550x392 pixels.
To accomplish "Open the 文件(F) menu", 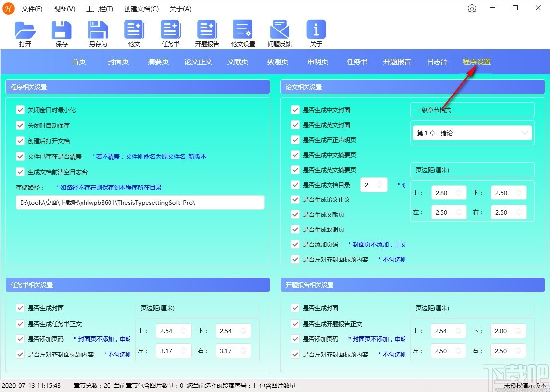I will tap(32, 8).
